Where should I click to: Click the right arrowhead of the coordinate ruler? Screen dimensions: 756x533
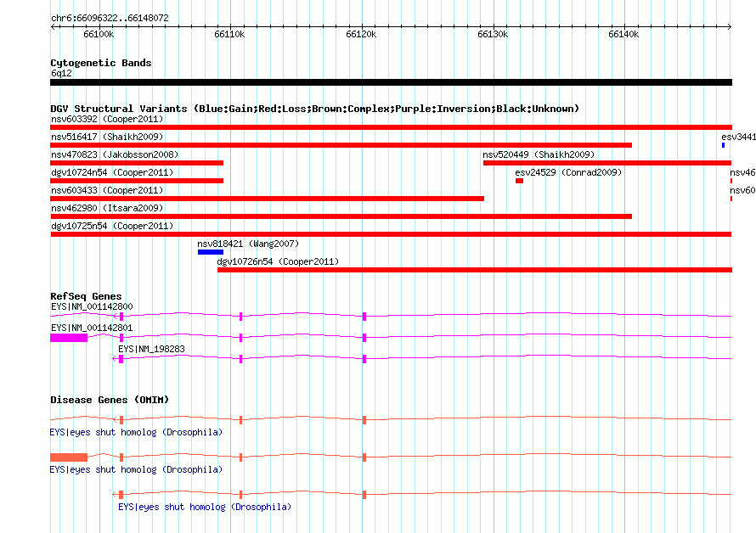click(x=730, y=26)
